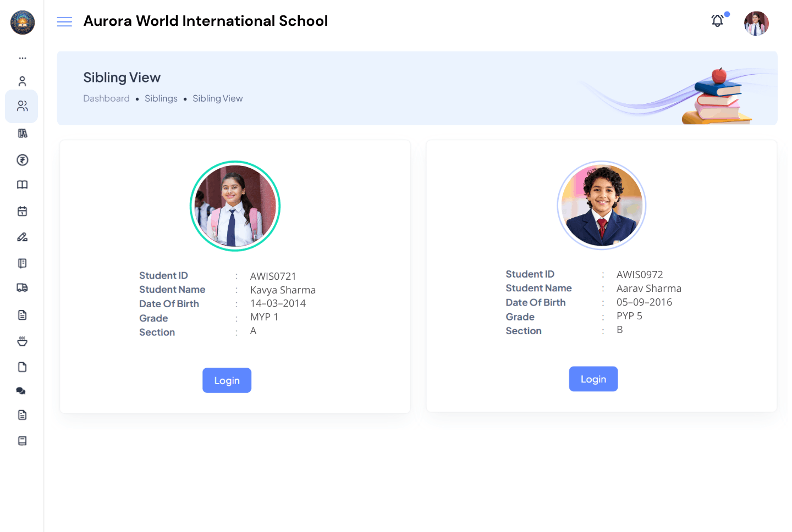Click the school logo in top-left corner
This screenshot has width=792, height=532.
[x=22, y=23]
